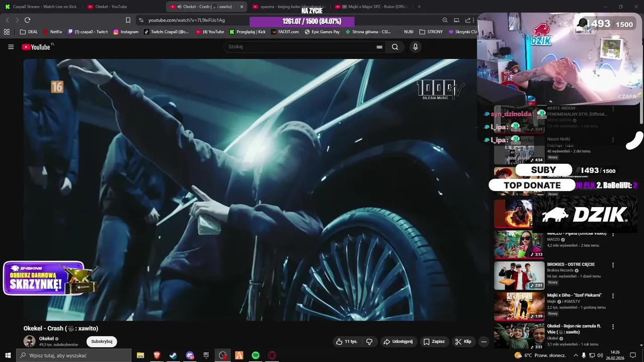Open options menu for MACZO - Pijana video
The image size is (644, 362).
coord(613,234)
